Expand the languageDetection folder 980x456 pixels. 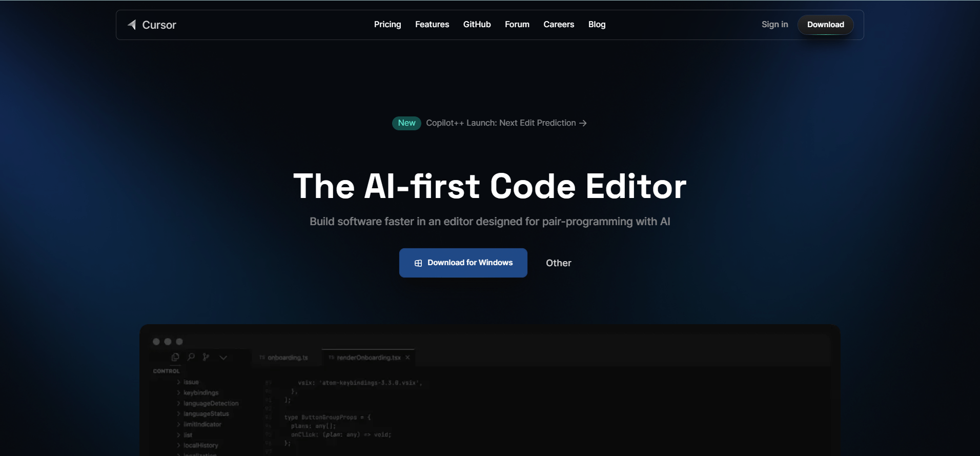(208, 404)
